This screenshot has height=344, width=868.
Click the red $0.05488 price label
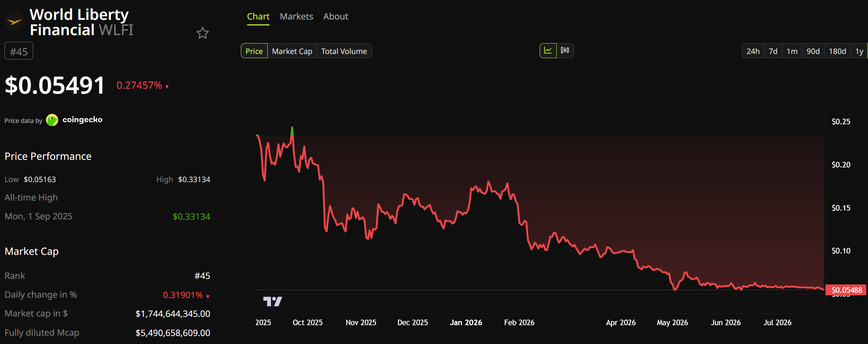846,290
